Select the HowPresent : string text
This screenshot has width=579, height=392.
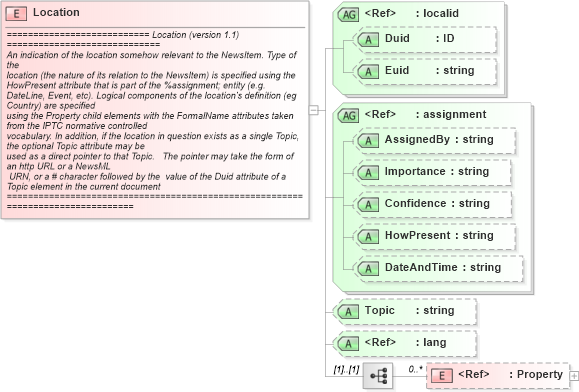coord(439,235)
